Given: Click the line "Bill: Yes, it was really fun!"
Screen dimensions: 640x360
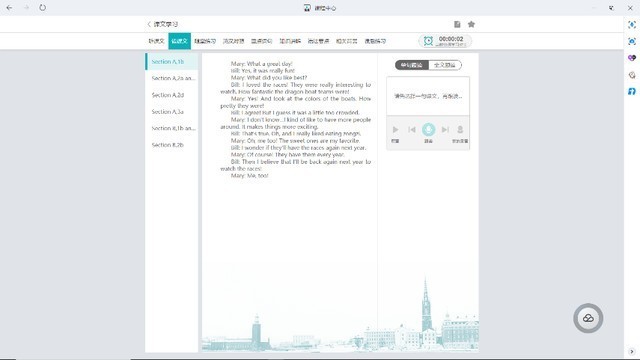Looking at the screenshot, I should [262, 71].
